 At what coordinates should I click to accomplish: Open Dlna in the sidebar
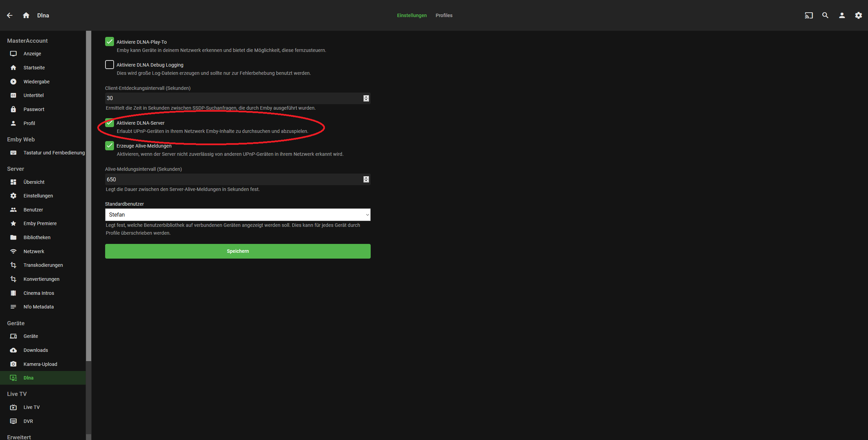pyautogui.click(x=43, y=378)
